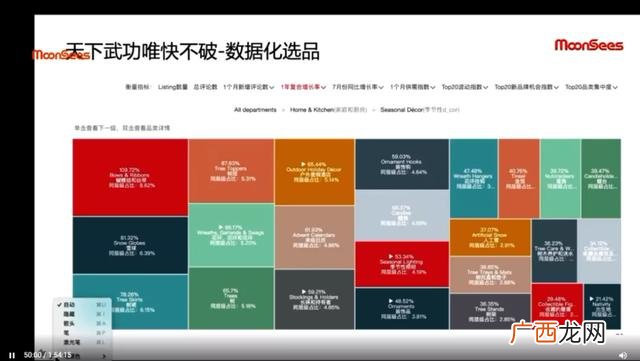The image size is (640, 361).
Task: Open the Tree Care 36.23% tile
Action: [554, 251]
